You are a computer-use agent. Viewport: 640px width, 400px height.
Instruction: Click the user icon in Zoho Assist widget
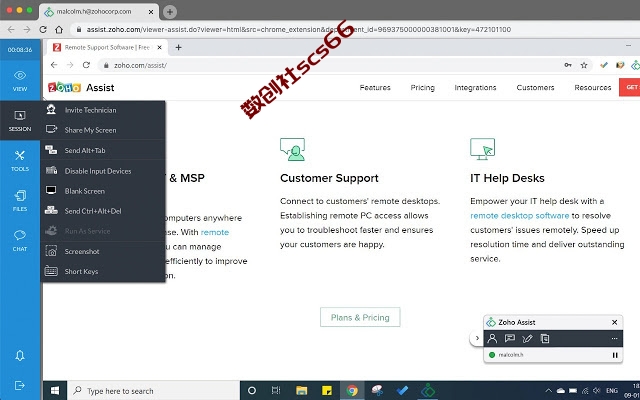coord(492,338)
